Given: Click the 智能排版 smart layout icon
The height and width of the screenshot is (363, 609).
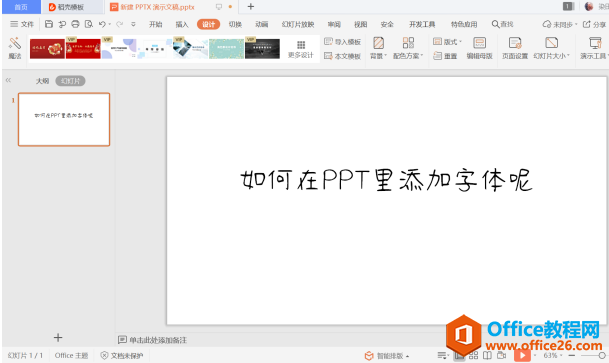Looking at the screenshot, I should click(369, 356).
